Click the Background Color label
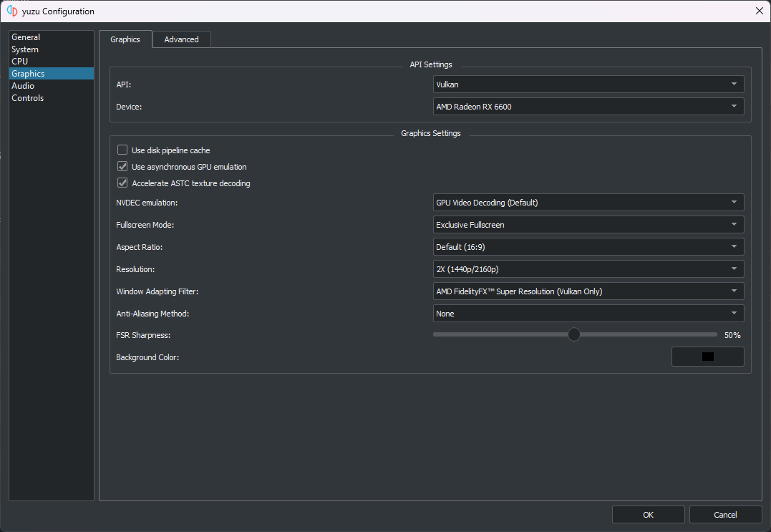This screenshot has height=532, width=771. 147,357
